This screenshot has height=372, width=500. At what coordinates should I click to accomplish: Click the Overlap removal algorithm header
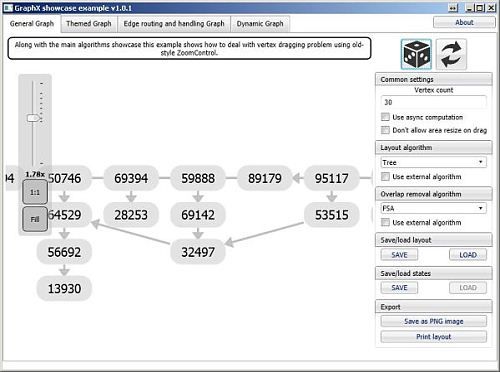(x=434, y=194)
